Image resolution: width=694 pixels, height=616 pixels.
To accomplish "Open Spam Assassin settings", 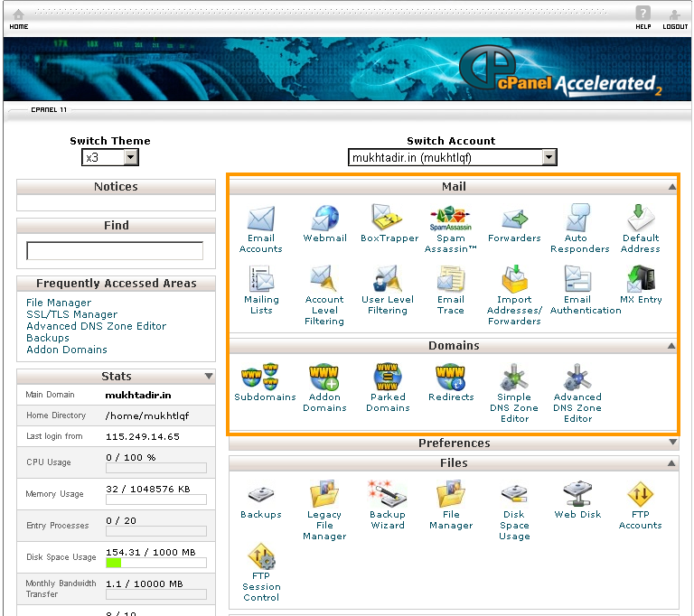I will point(451,219).
